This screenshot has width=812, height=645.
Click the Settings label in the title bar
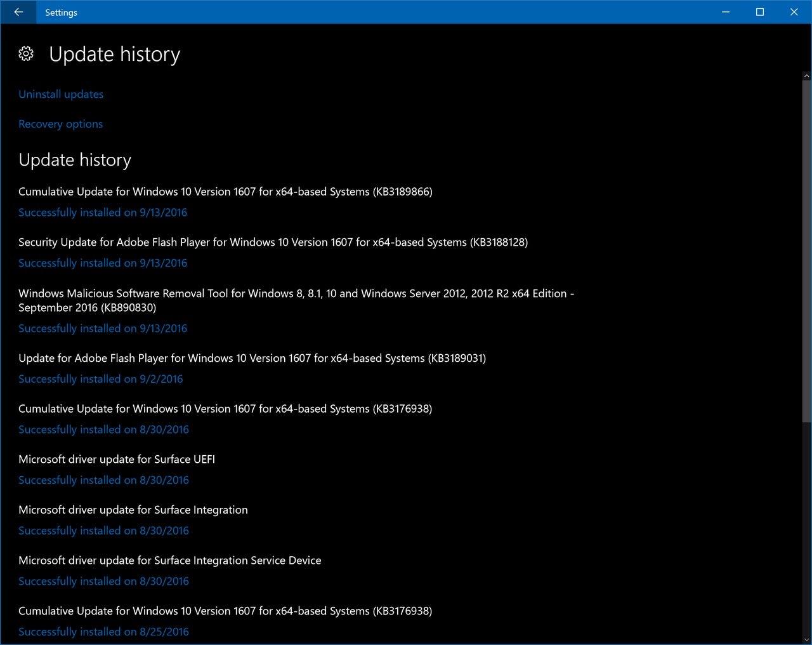pos(61,12)
